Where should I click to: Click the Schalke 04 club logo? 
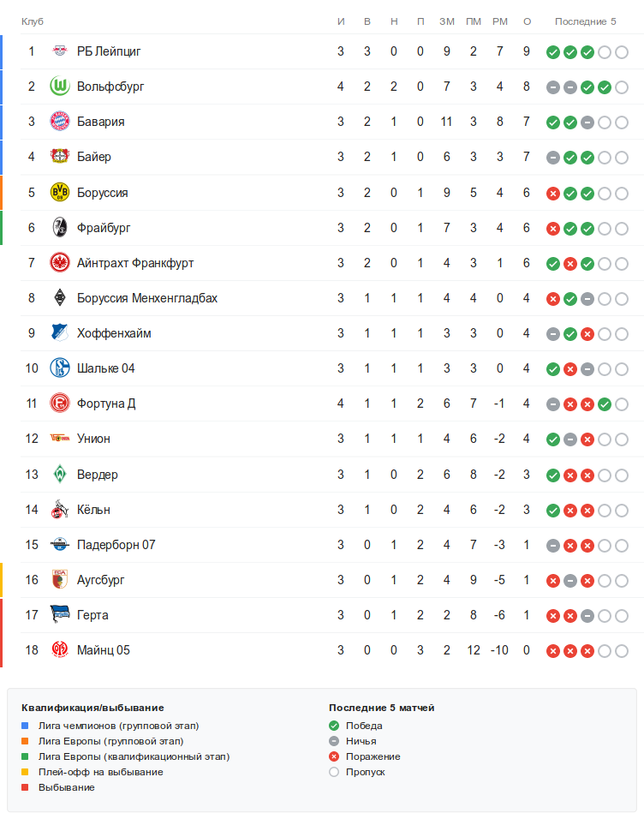click(59, 368)
